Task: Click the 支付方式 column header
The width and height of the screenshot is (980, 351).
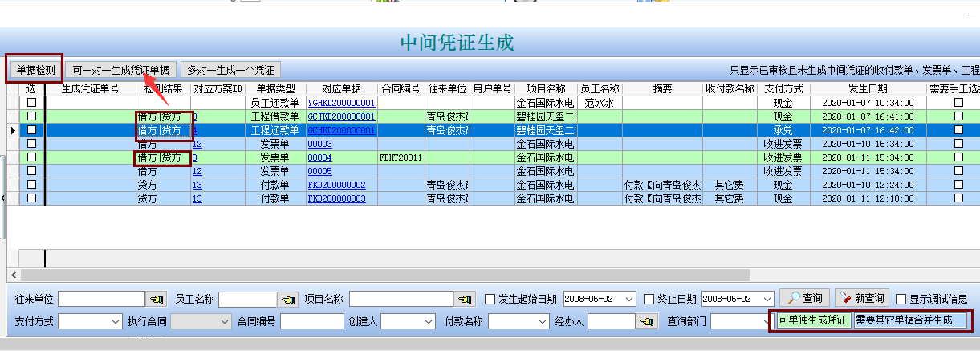Action: coord(783,89)
